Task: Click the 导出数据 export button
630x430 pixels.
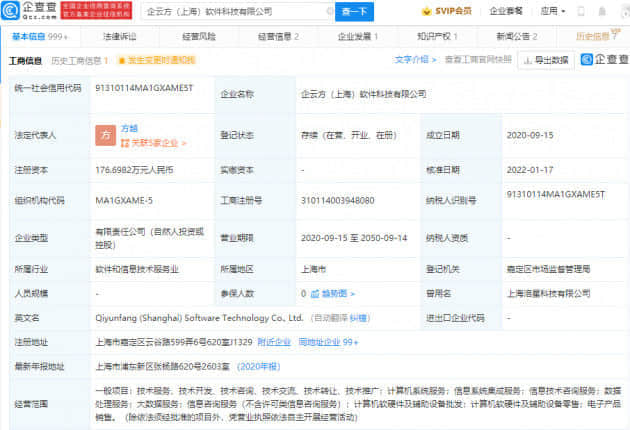Action: [x=546, y=60]
